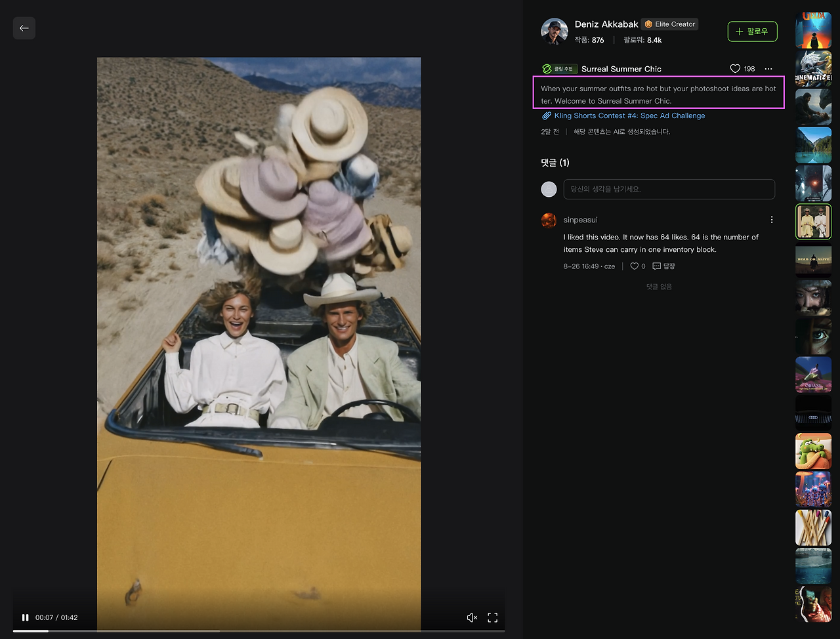
Task: Unmute the video with the speaker icon
Action: [x=472, y=617]
